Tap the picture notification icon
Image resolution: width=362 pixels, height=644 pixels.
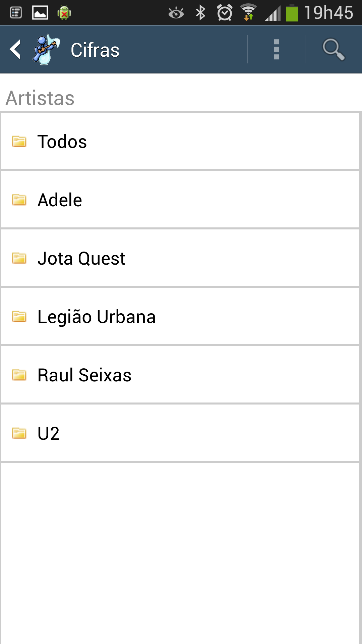(40, 13)
